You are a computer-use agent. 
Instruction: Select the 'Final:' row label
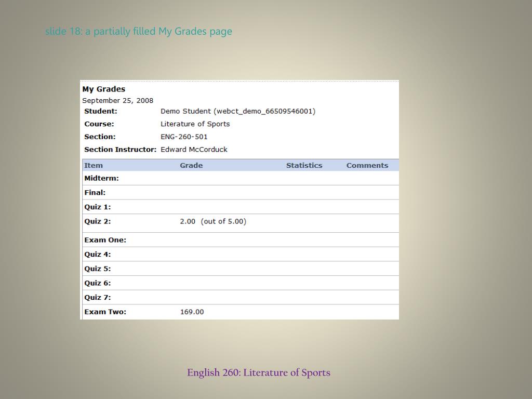click(95, 193)
